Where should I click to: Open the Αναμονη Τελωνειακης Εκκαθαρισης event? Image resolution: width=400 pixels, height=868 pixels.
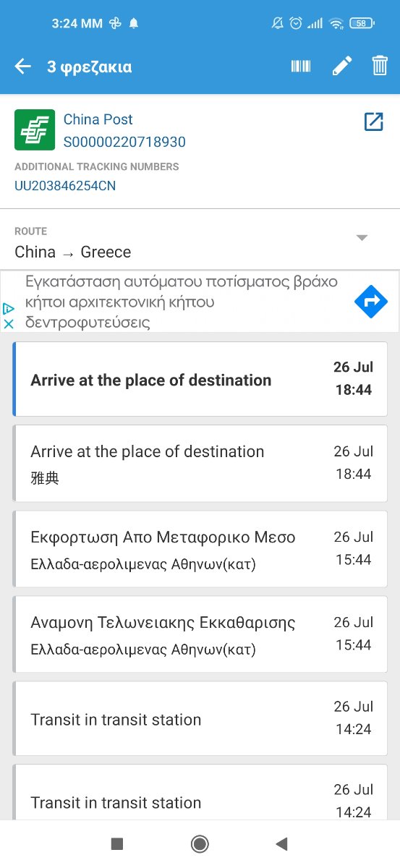(200, 634)
